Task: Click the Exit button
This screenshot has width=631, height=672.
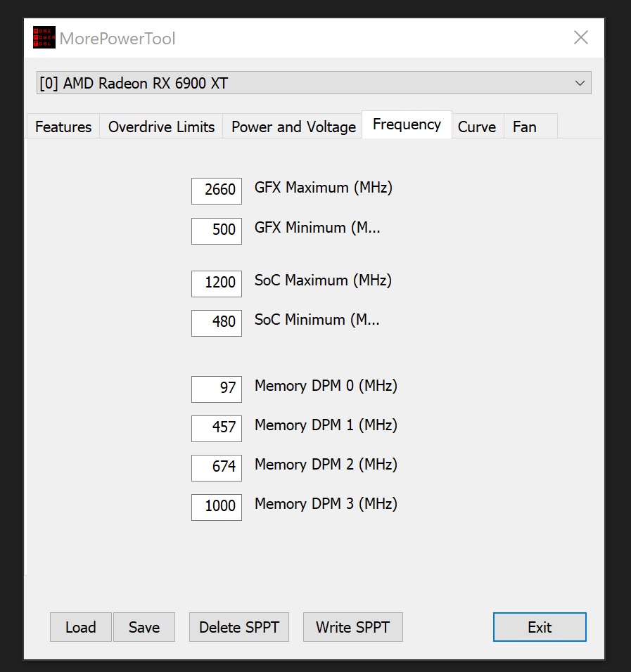Action: tap(540, 627)
